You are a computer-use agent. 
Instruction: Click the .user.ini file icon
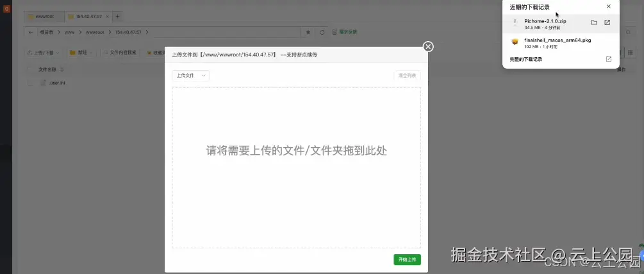click(x=43, y=83)
